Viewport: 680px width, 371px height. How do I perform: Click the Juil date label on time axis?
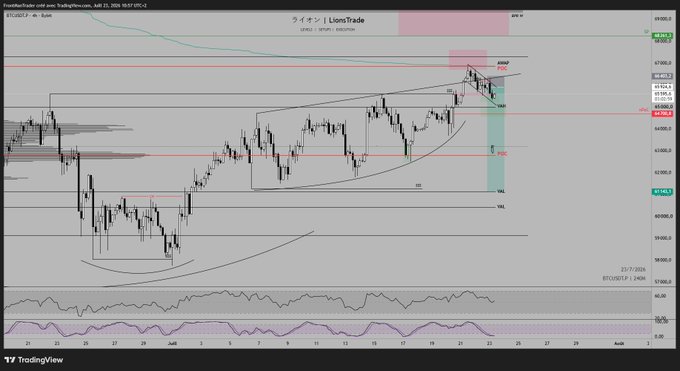point(172,343)
